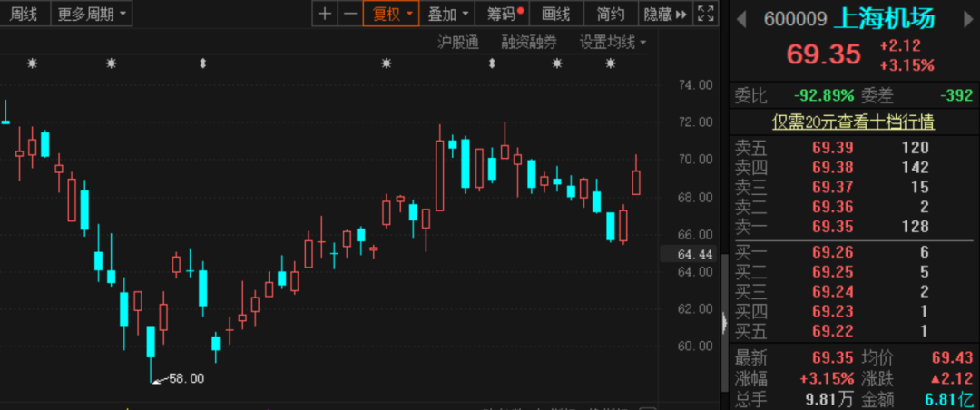Click 隐藏 to hide side panel
This screenshot has width=980, height=410.
click(666, 14)
